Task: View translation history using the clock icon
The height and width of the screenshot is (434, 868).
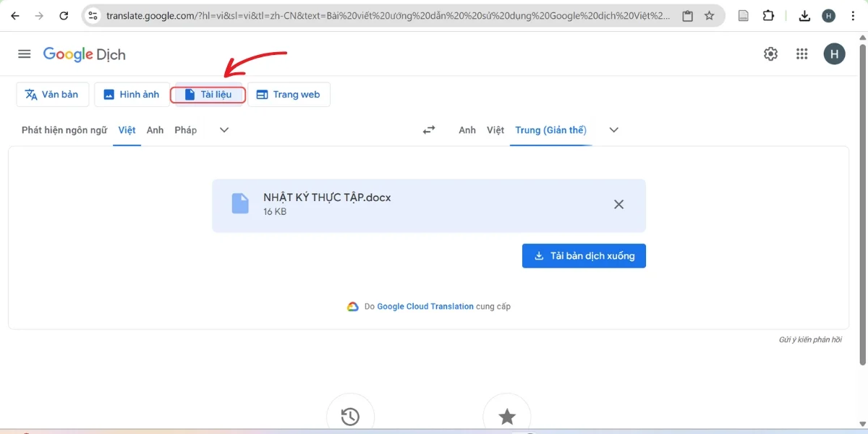Action: point(350,416)
